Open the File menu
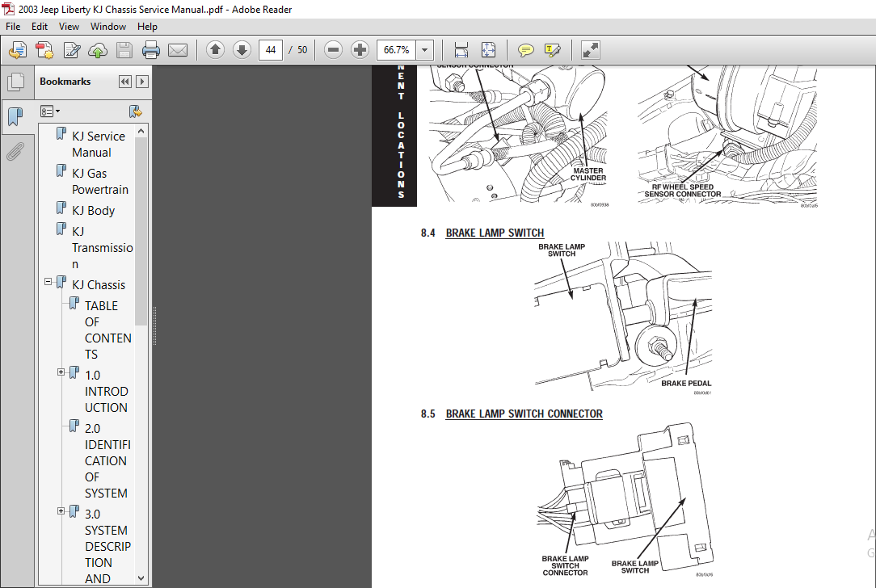Image resolution: width=876 pixels, height=588 pixels. [13, 26]
